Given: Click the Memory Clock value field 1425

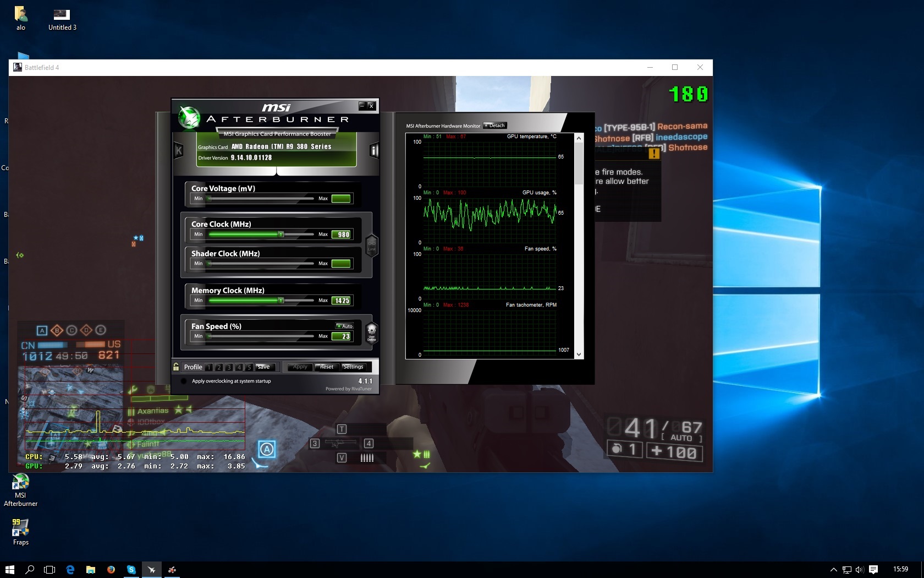Looking at the screenshot, I should (341, 301).
